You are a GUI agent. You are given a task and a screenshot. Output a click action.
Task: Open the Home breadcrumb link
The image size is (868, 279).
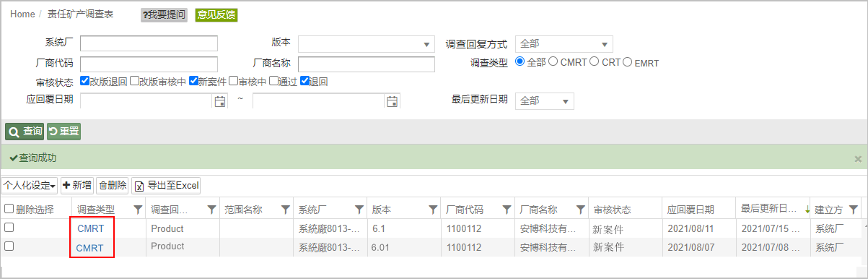[x=22, y=14]
